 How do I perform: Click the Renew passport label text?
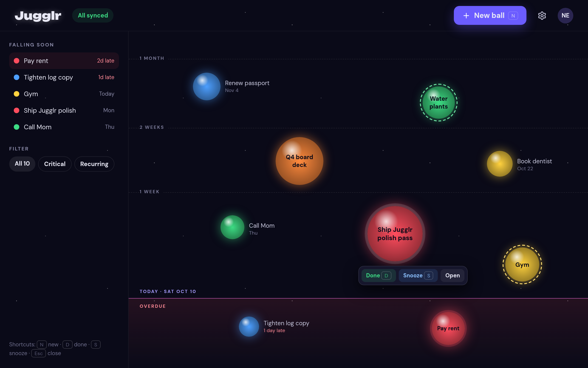click(x=247, y=83)
